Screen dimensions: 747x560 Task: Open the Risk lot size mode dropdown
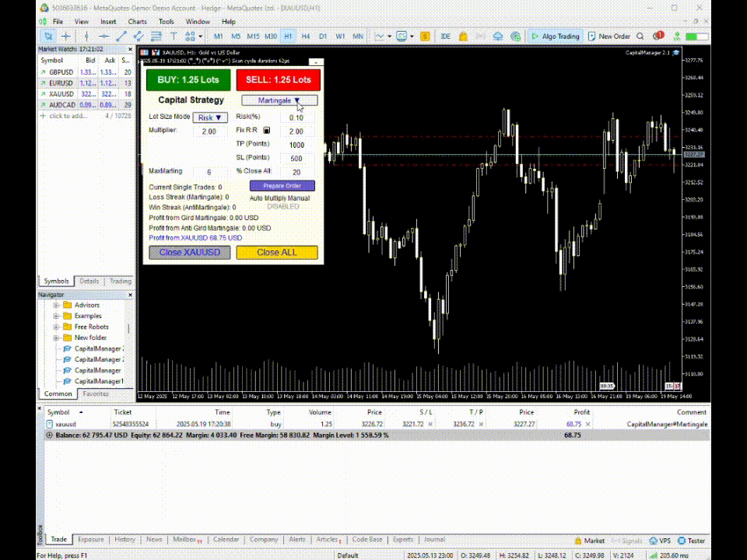pyautogui.click(x=210, y=117)
